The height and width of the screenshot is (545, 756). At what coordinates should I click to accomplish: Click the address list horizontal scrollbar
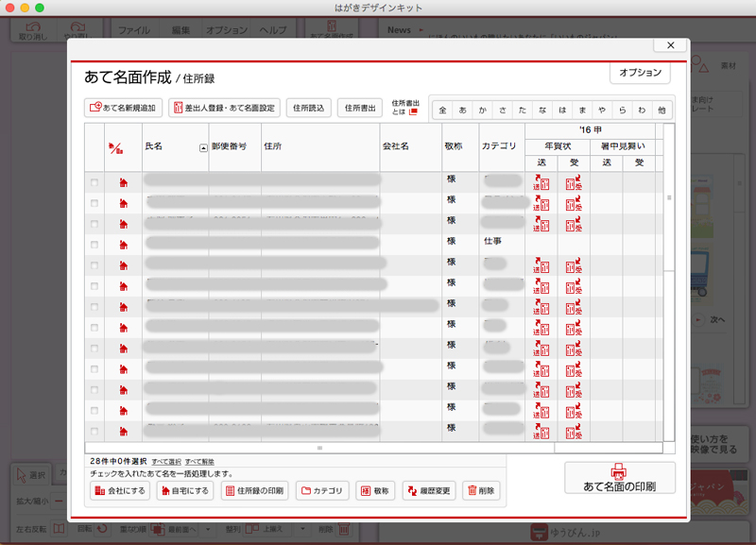[319, 448]
